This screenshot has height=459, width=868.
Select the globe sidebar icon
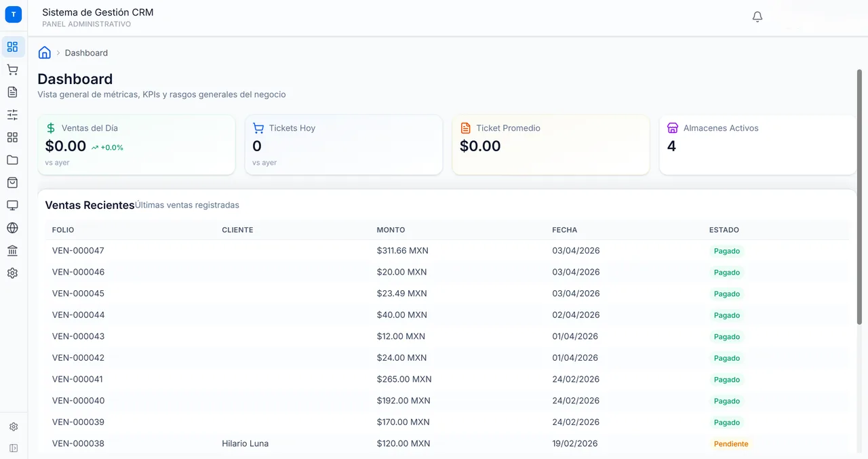(12, 228)
